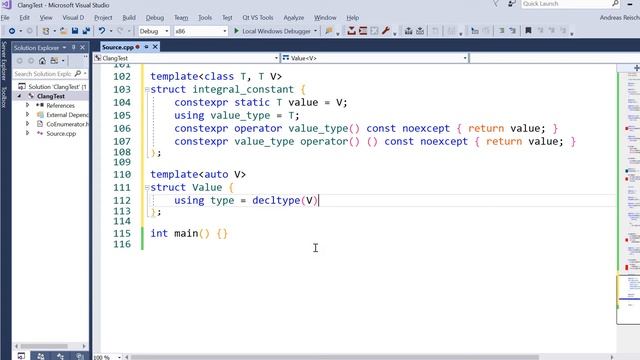Click the Save All toolbar icon
The width and height of the screenshot is (640, 360).
pyautogui.click(x=86, y=31)
